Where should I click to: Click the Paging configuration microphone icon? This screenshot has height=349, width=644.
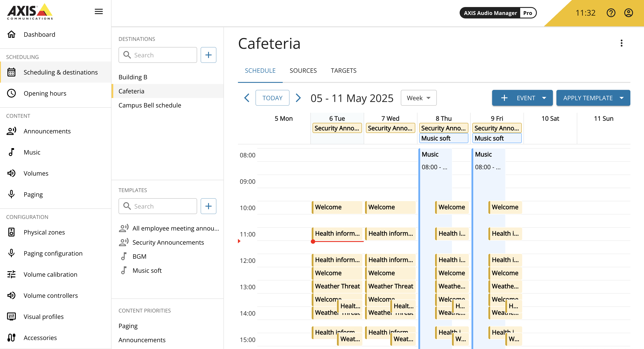click(x=11, y=253)
